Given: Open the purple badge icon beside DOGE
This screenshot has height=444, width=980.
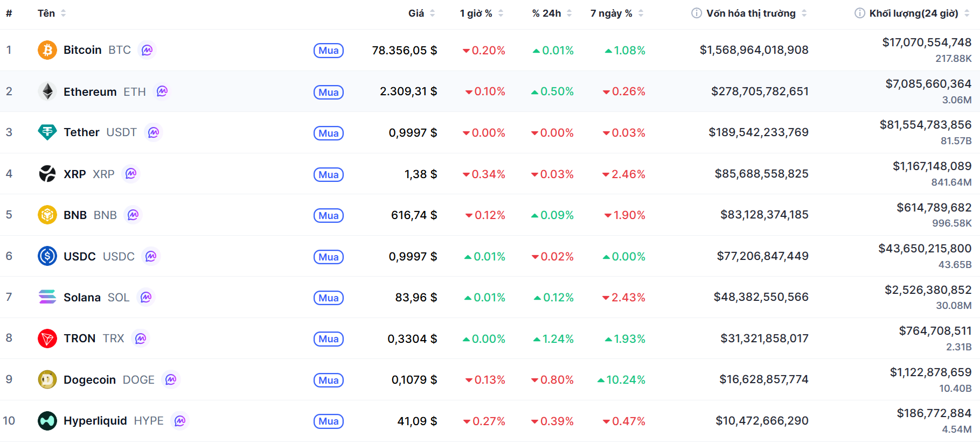Looking at the screenshot, I should pyautogui.click(x=171, y=379).
